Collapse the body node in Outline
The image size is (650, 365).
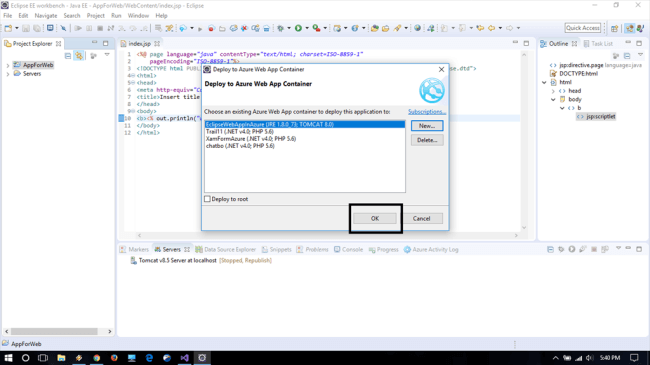553,100
